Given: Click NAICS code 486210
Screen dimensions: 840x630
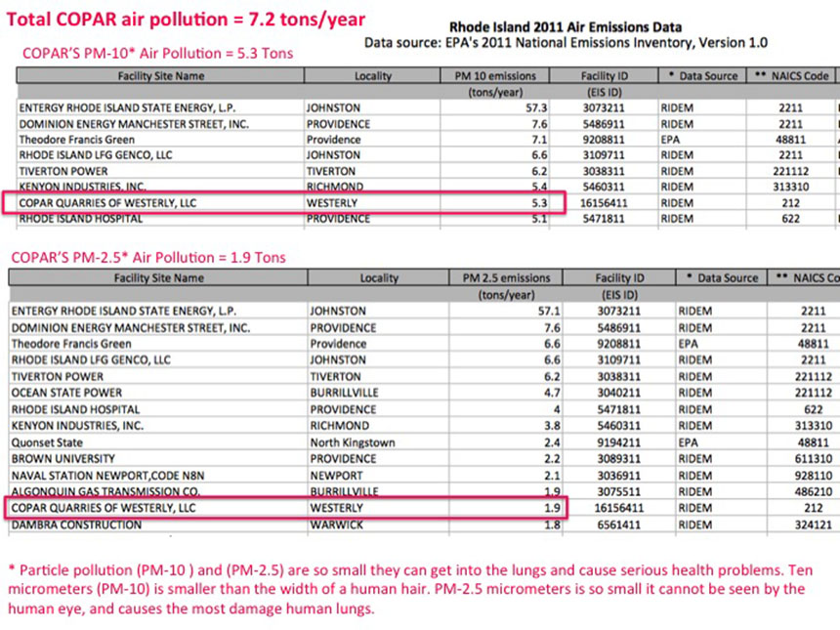Looking at the screenshot, I should click(x=814, y=491).
